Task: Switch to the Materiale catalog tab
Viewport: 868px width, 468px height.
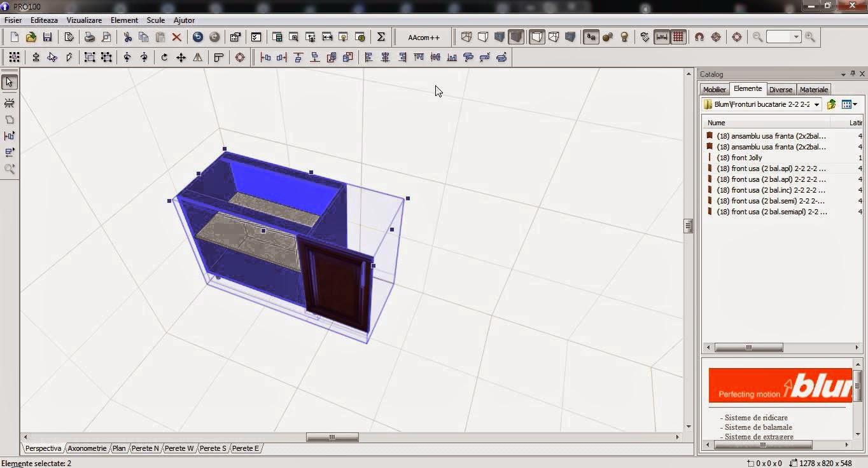Action: (813, 90)
